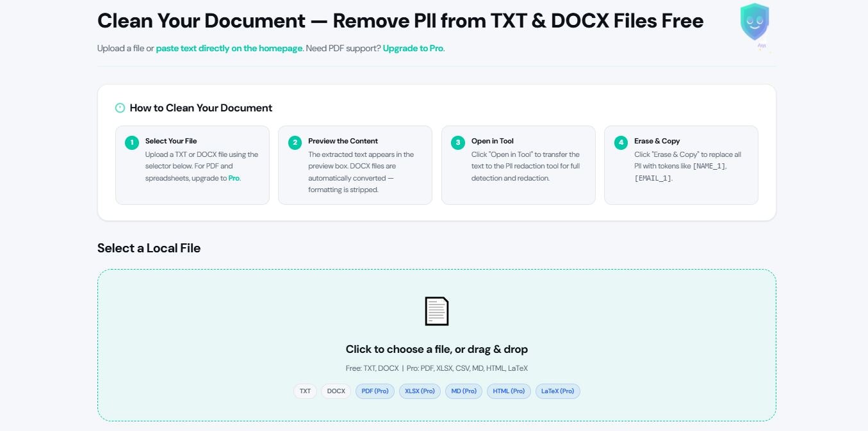Click the 'Erase & Copy' step title

657,141
